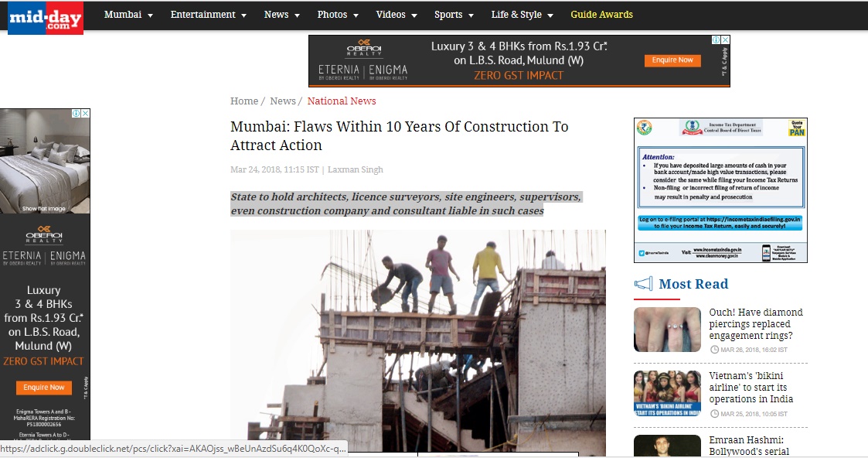Click clock icon next to MAR 25, 2018
Viewport: 868px width, 458px height.
[x=714, y=414]
